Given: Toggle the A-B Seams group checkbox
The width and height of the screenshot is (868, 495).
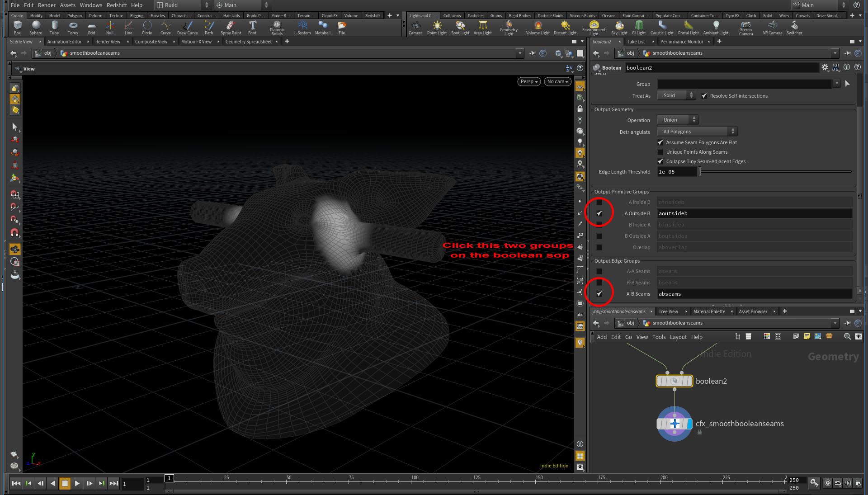Looking at the screenshot, I should (x=599, y=294).
